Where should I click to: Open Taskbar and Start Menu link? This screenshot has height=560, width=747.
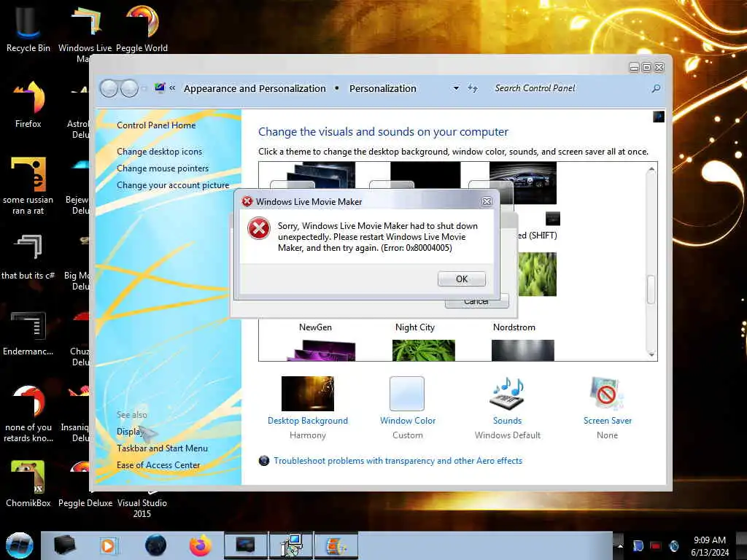(x=162, y=448)
